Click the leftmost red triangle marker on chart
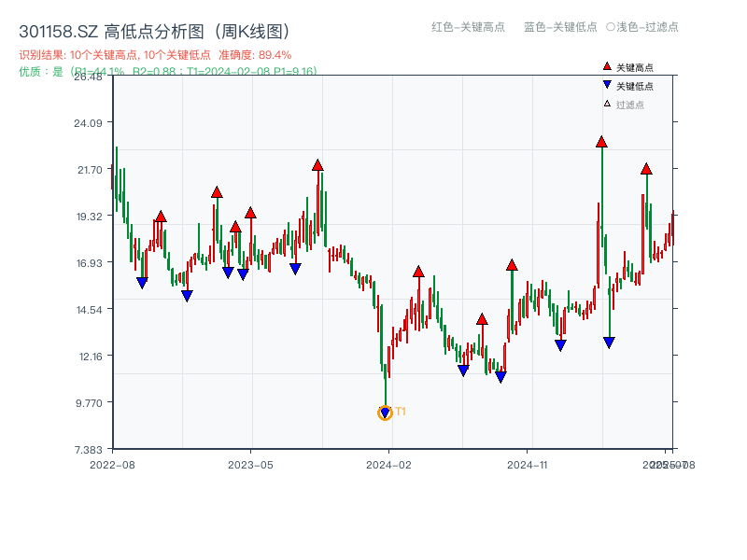Viewport: 747px width, 560px height. 161,216
